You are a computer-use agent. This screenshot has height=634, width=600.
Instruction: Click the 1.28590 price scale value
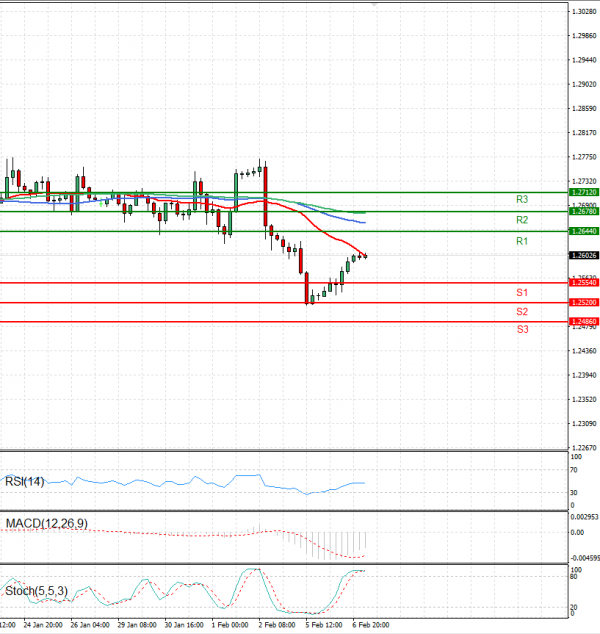[584, 109]
